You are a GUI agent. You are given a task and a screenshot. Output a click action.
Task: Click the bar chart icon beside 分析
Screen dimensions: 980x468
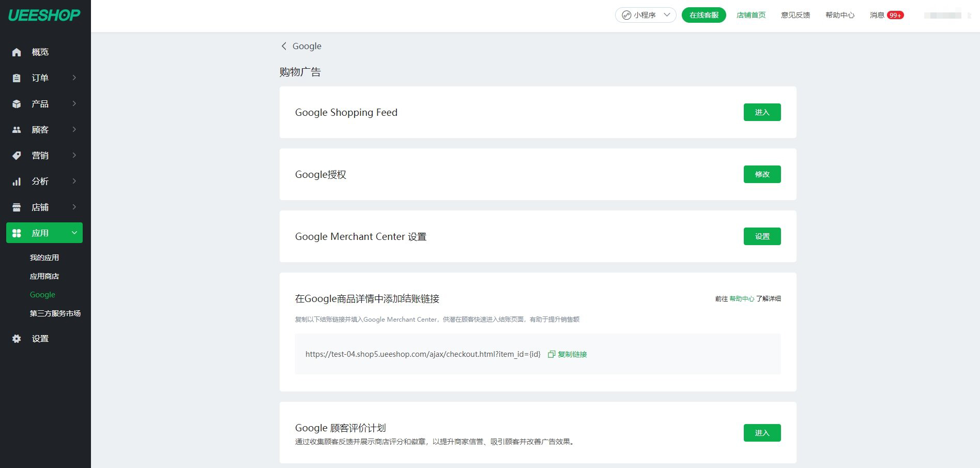click(x=17, y=182)
